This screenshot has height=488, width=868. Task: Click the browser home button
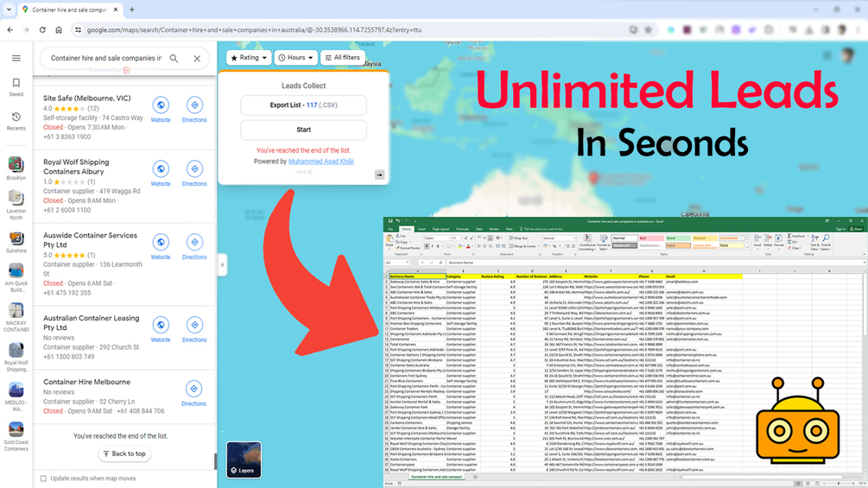click(58, 30)
